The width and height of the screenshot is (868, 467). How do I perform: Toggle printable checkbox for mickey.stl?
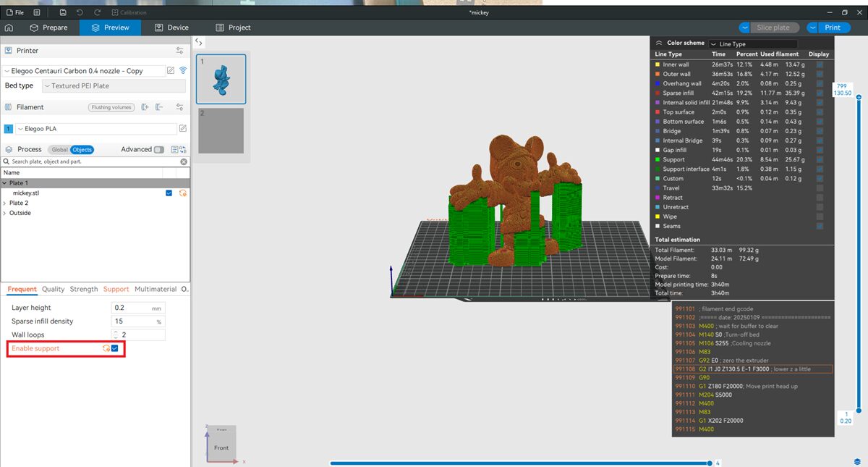point(169,193)
